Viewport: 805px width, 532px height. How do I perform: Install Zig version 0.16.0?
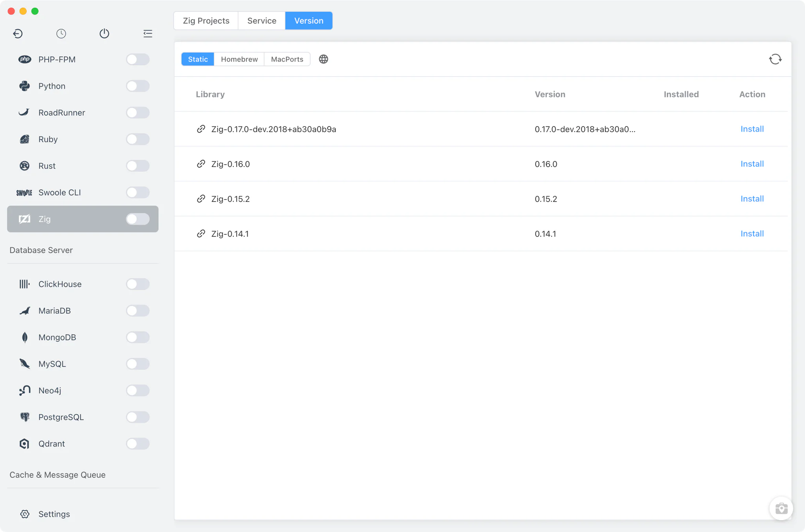coord(752,164)
